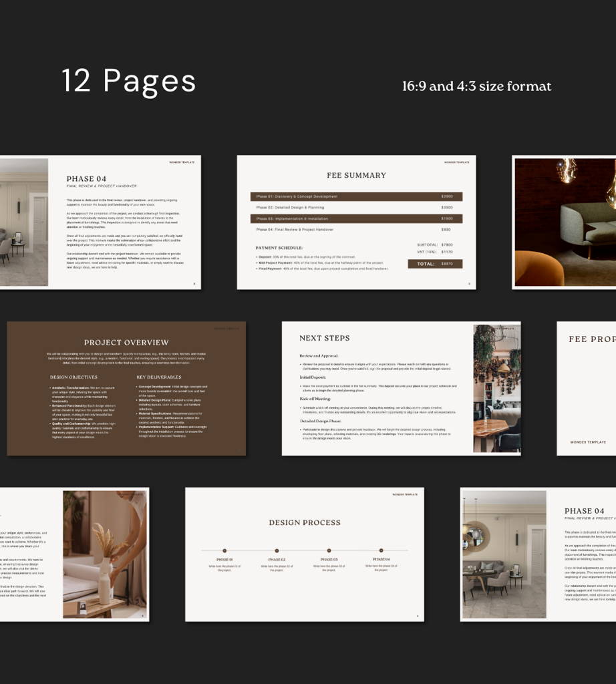The height and width of the screenshot is (684, 616).
Task: Open the Project Overview brown slide
Action: [126, 389]
